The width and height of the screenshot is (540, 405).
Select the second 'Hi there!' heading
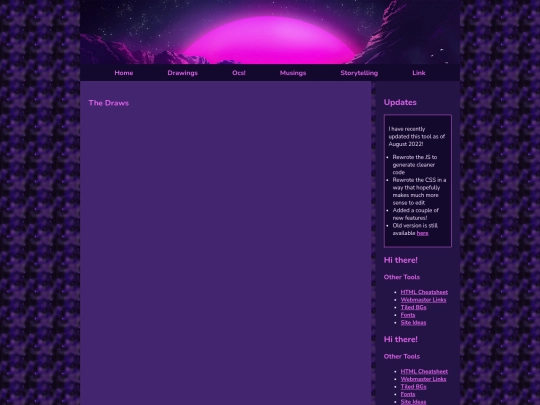(401, 339)
